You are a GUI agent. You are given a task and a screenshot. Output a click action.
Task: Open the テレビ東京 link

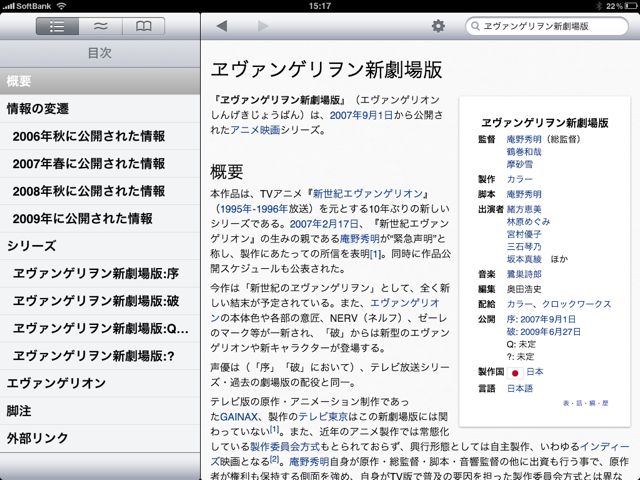[323, 417]
